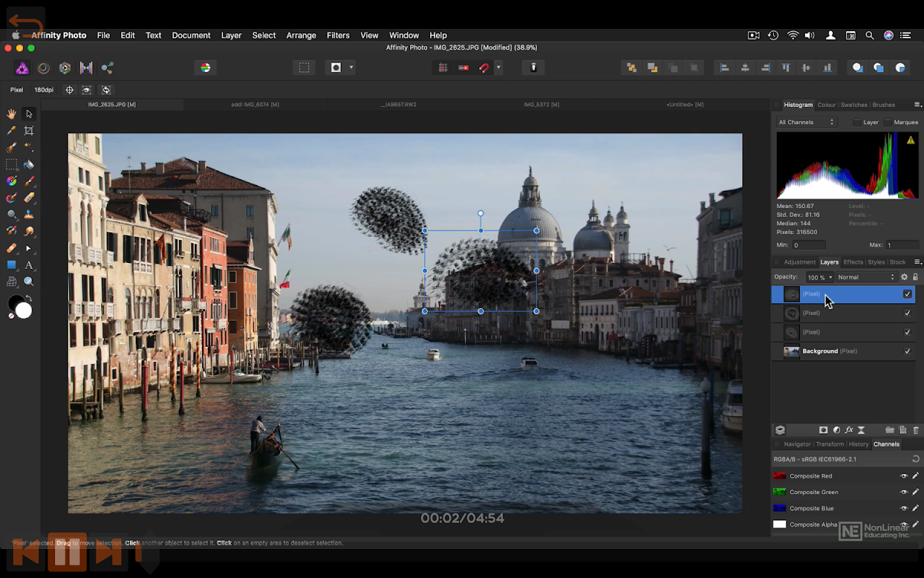Viewport: 924px width, 578px height.
Task: Click the white secondary colour swatch
Action: [x=24, y=311]
